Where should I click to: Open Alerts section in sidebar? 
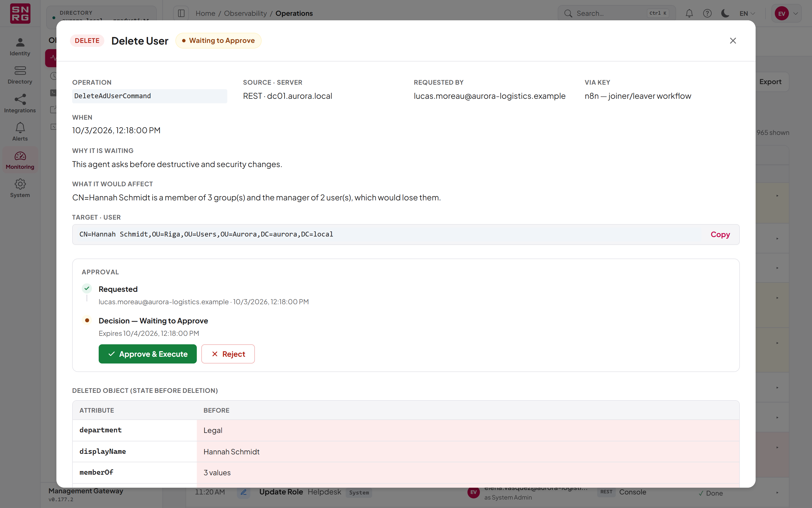pyautogui.click(x=20, y=132)
